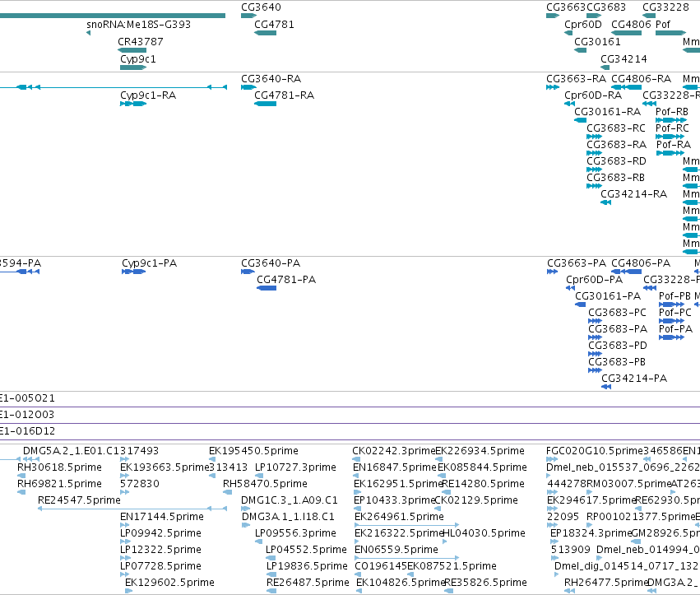This screenshot has width=700, height=595.
Task: Select the EK264961.5prime EST
Action: pos(406,525)
